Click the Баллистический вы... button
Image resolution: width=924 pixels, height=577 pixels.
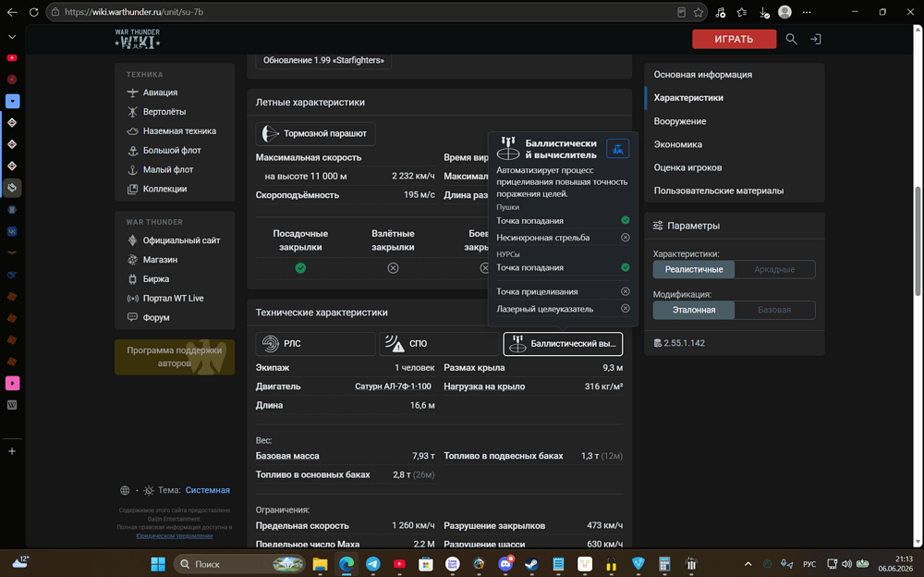click(563, 343)
